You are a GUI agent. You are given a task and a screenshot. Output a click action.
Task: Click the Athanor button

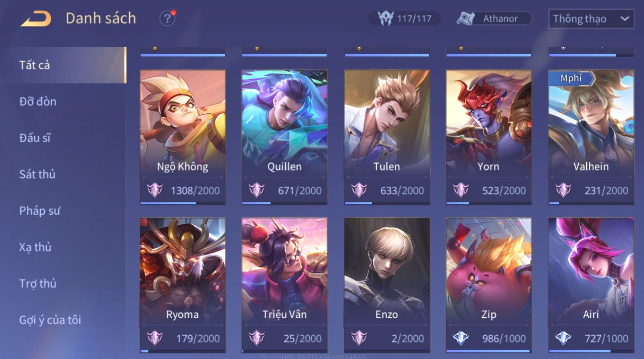click(x=494, y=19)
